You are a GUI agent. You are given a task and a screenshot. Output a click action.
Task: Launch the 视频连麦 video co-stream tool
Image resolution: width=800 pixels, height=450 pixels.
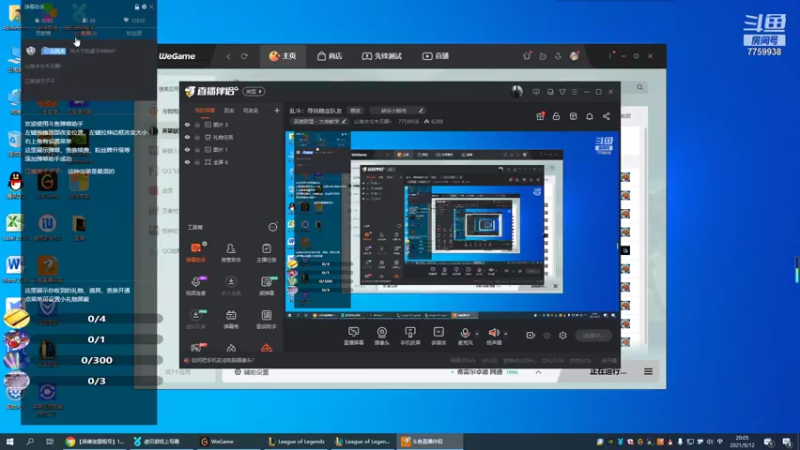195,286
